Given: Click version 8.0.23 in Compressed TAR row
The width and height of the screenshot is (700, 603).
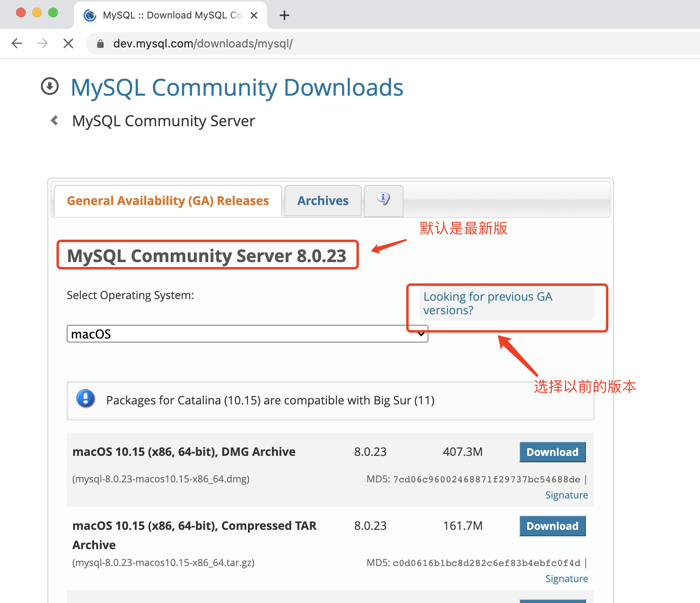Looking at the screenshot, I should (370, 526).
